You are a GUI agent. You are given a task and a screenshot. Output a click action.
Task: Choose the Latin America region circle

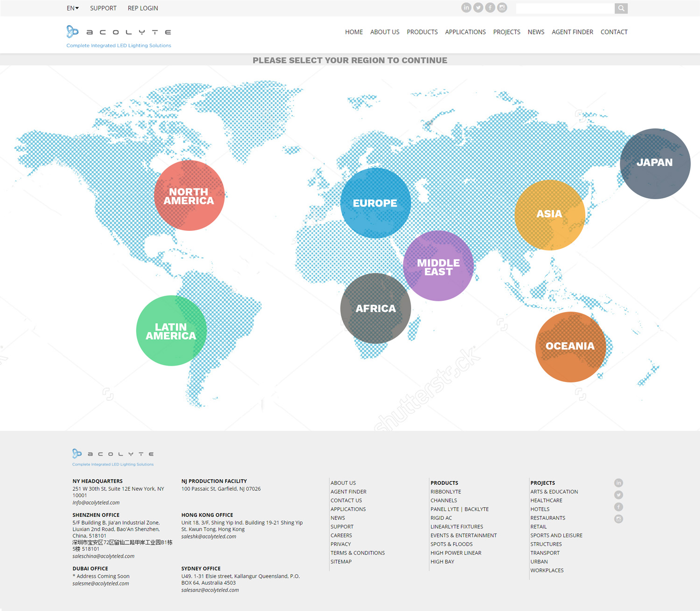click(171, 331)
